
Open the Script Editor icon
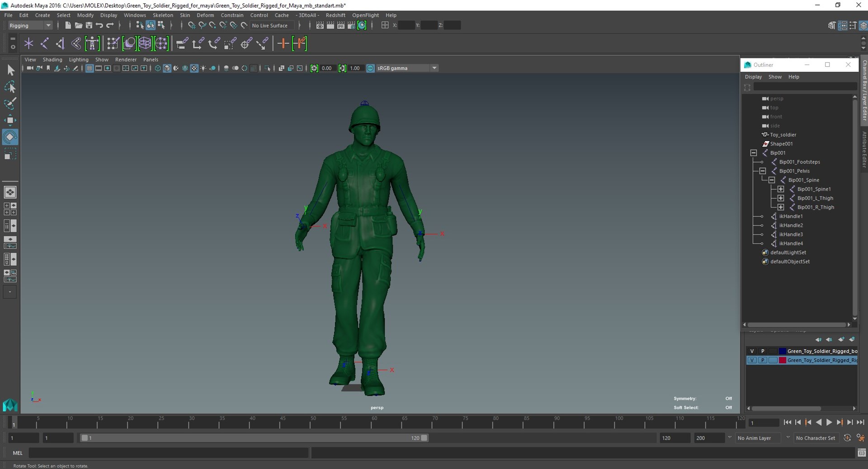pyautogui.click(x=862, y=453)
